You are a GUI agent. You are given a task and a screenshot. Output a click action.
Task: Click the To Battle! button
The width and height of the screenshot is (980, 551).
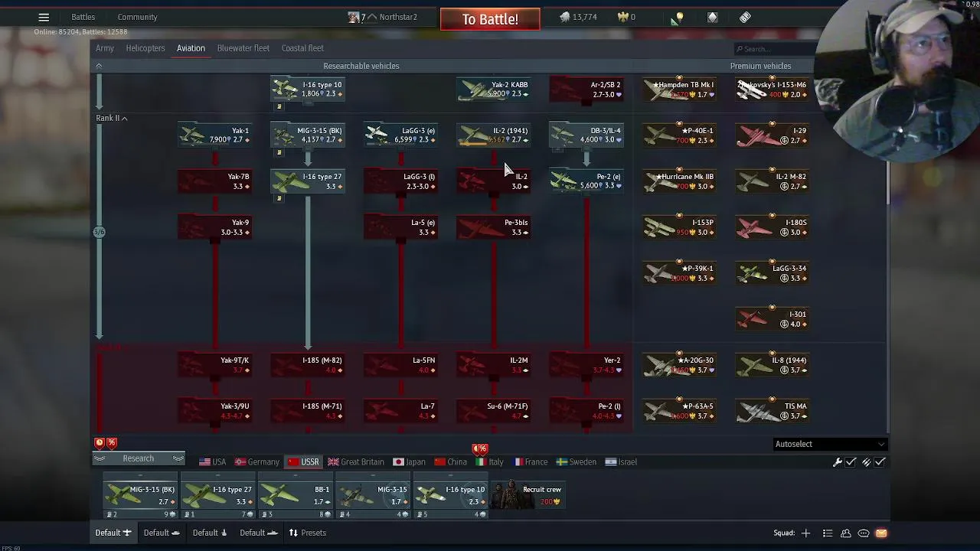pos(490,19)
